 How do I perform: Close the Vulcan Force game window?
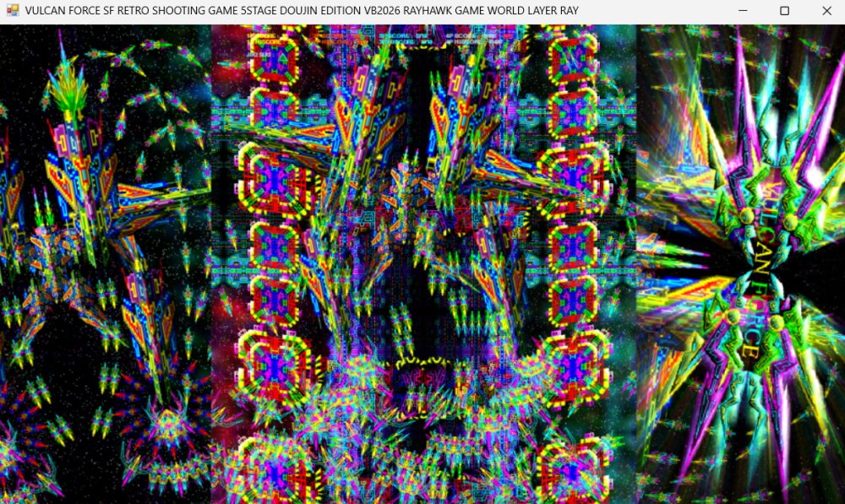(x=826, y=10)
